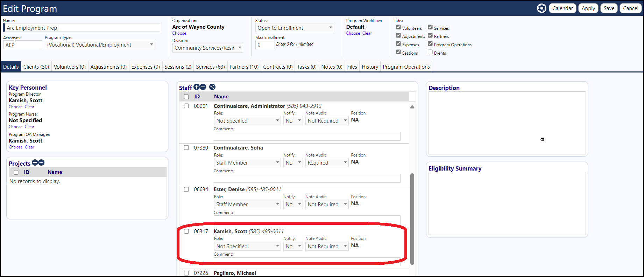
Task: Toggle the Expenses tab checkbox
Action: pos(398,44)
